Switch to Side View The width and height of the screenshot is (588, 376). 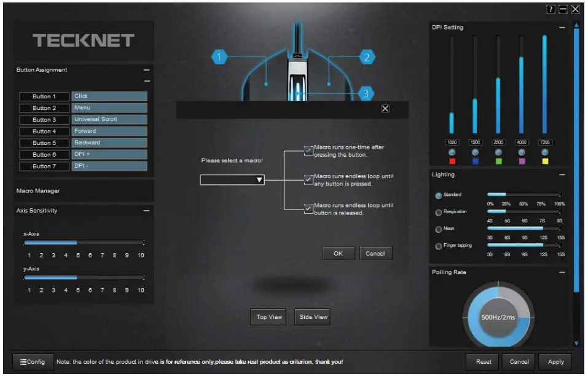point(313,317)
